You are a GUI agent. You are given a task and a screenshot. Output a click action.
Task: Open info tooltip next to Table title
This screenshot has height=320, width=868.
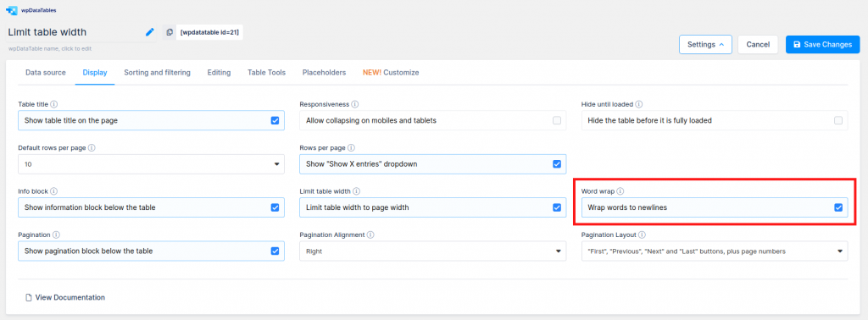54,104
